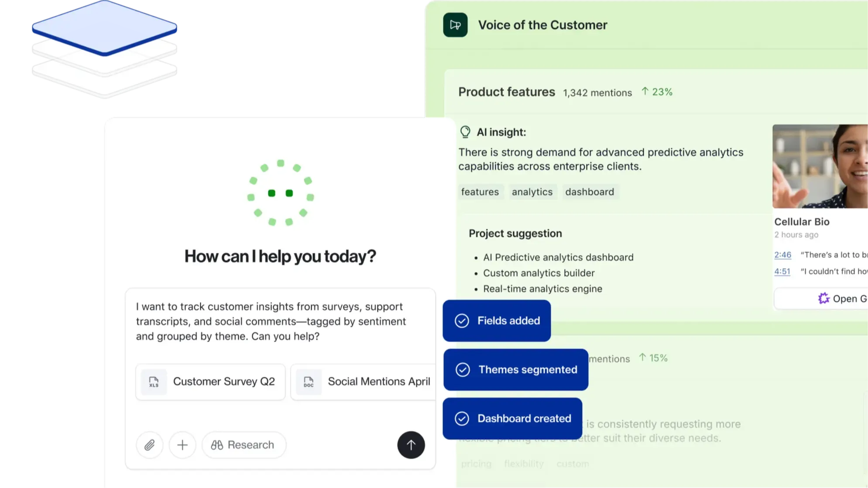Click the How can I help you today heading
Viewport: 868px width, 488px height.
280,256
